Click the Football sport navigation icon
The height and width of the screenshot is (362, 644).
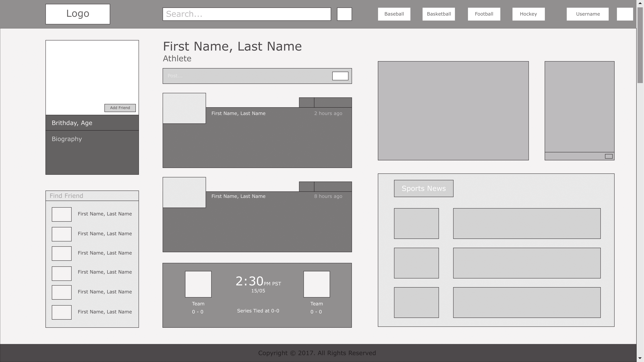point(484,14)
